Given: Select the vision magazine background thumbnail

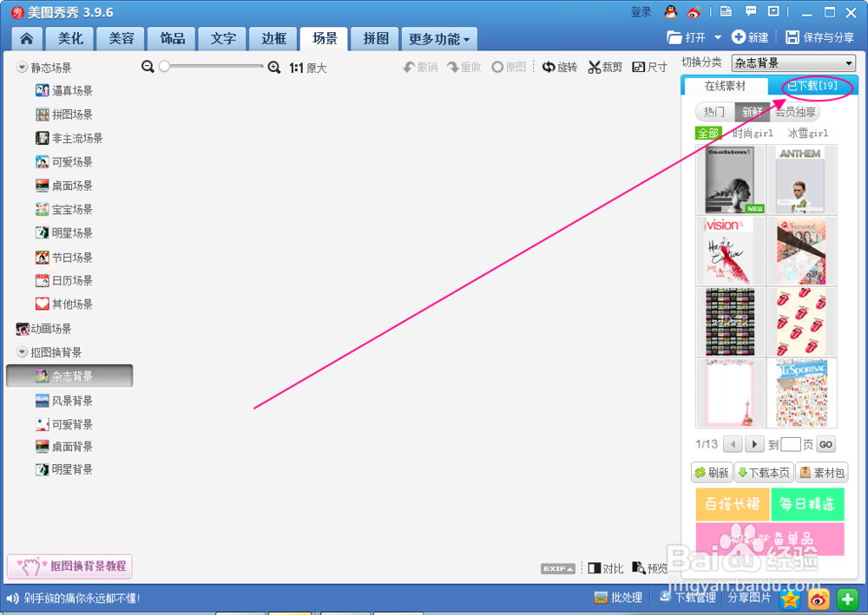Looking at the screenshot, I should 730,251.
